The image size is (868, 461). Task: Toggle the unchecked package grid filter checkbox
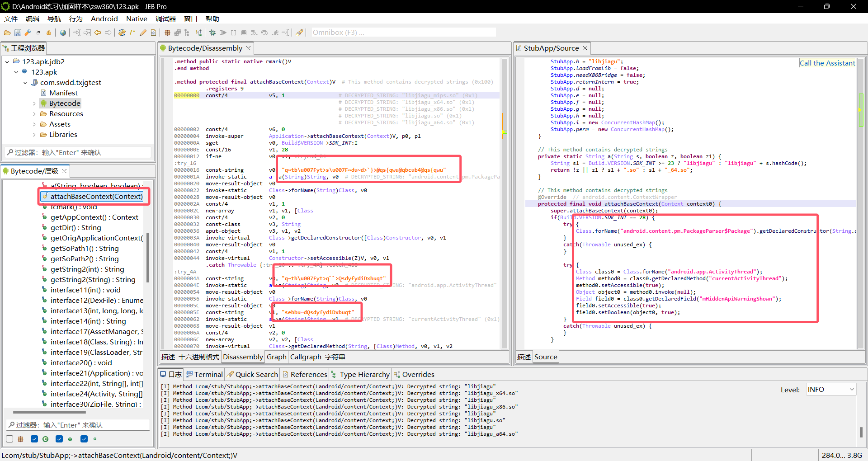(9, 439)
